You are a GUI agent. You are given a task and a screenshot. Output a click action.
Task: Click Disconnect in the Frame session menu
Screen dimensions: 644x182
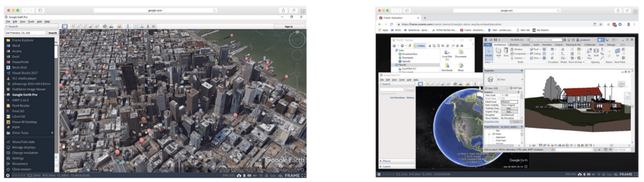(x=20, y=164)
